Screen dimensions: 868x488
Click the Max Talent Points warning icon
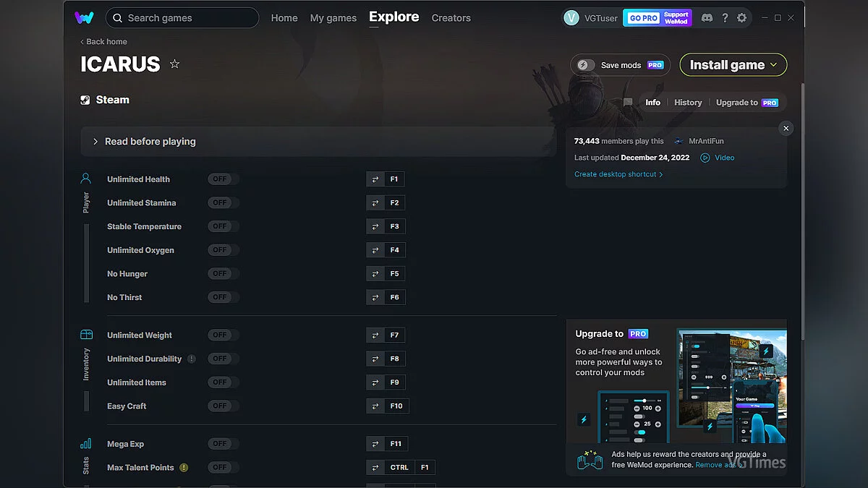(x=184, y=468)
